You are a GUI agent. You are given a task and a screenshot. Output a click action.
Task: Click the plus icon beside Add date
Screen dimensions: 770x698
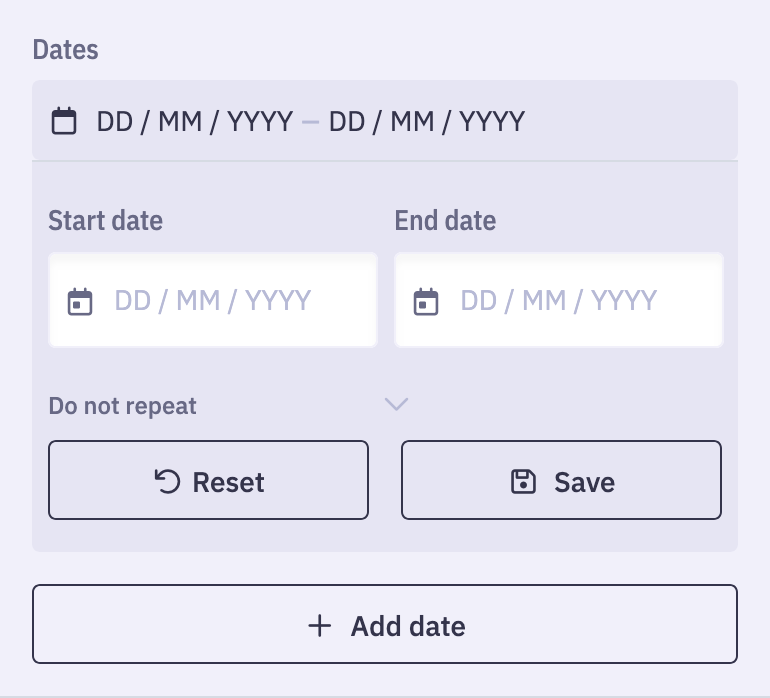(320, 626)
